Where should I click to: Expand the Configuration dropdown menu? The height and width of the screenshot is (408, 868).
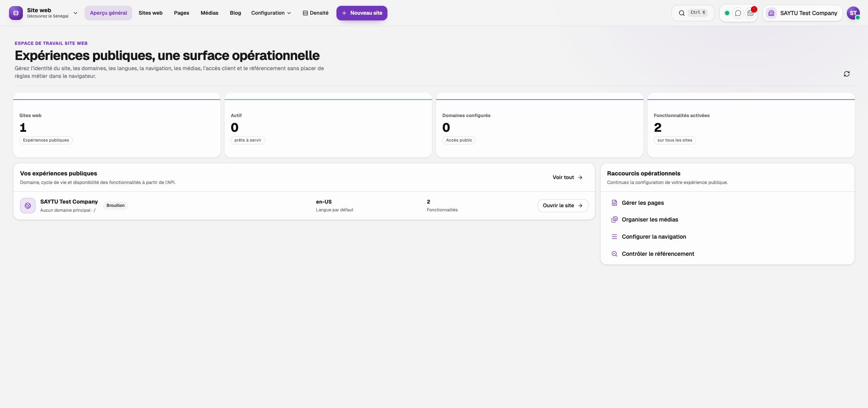(271, 13)
